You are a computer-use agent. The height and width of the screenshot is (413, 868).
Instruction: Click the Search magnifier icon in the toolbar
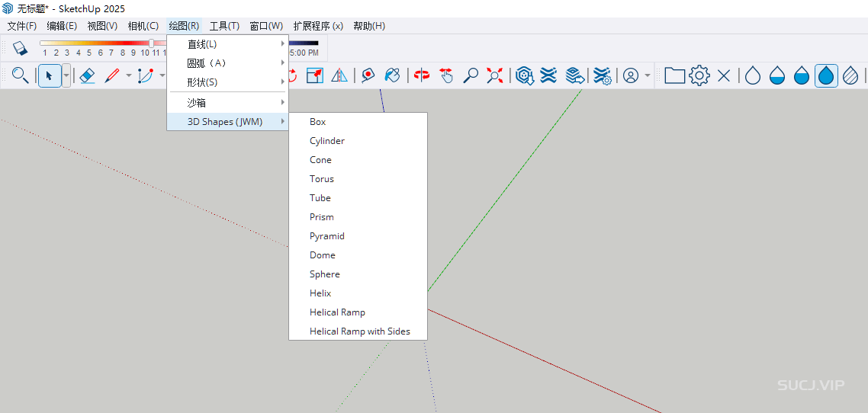[x=21, y=75]
